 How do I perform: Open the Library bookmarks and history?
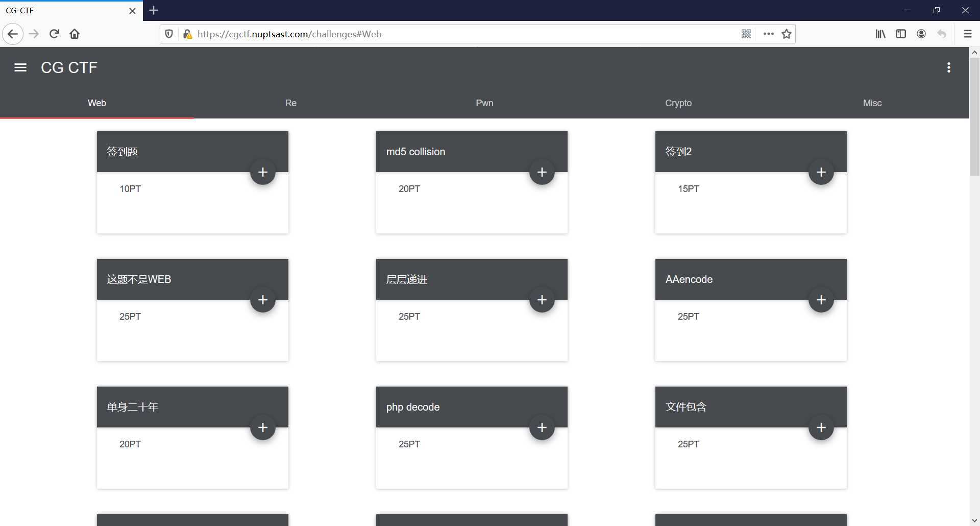(880, 34)
